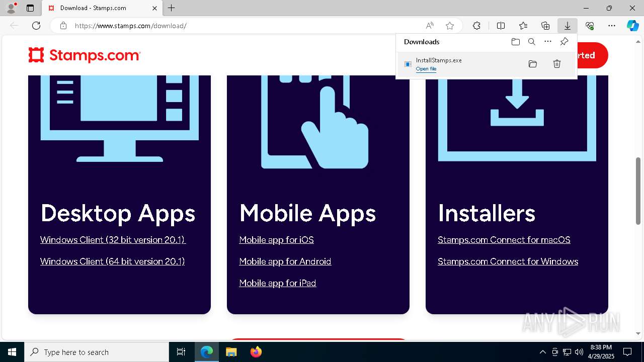Show InstallStamps.exe in folder
Image resolution: width=644 pixels, height=362 pixels.
[x=533, y=64]
